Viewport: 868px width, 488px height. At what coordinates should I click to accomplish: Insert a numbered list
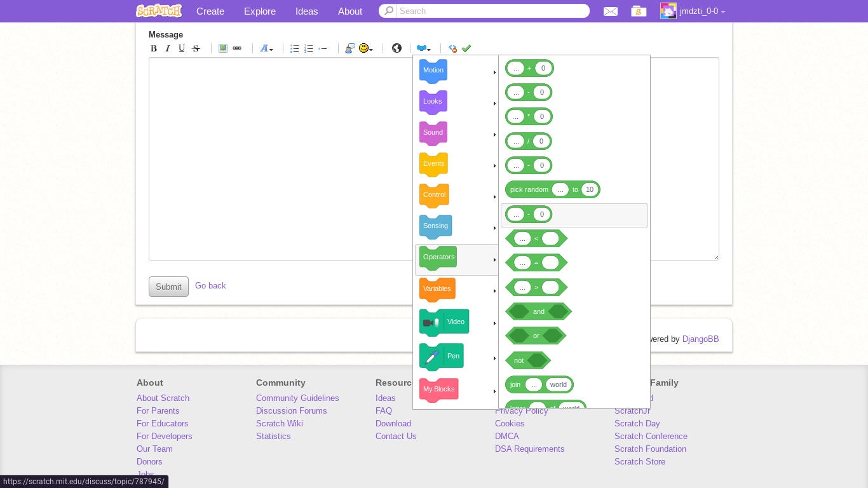308,48
